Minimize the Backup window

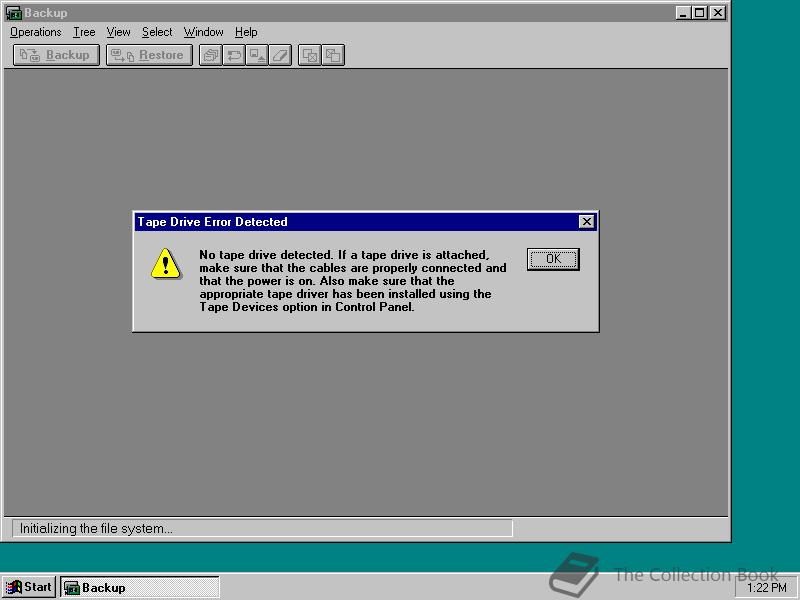click(x=684, y=13)
